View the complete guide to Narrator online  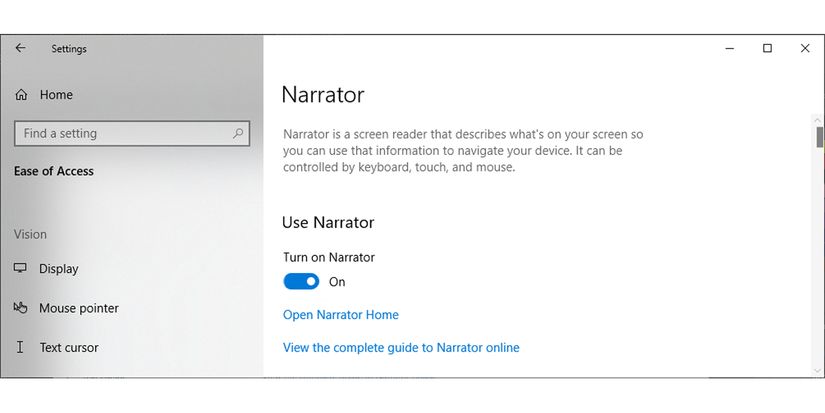pos(401,348)
